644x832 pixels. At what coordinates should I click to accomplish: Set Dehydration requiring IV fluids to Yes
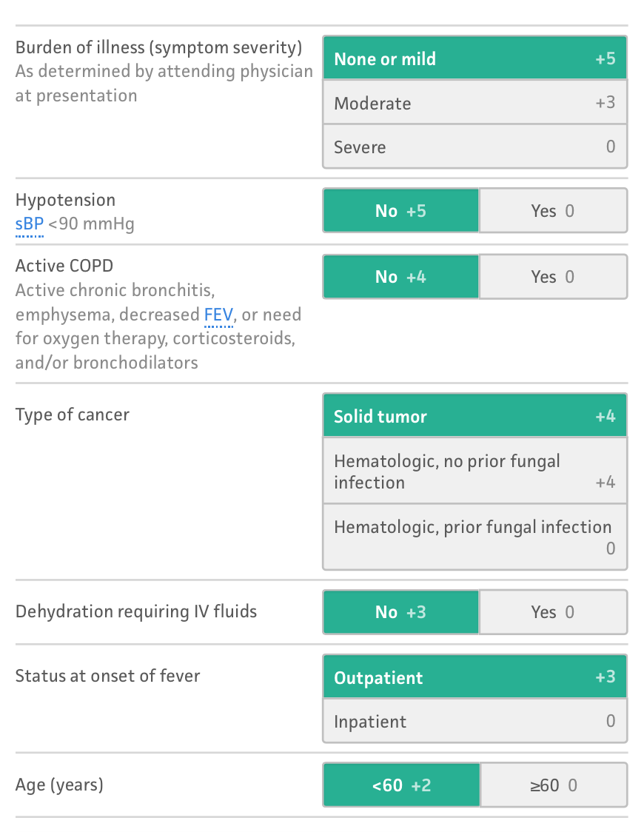[553, 612]
